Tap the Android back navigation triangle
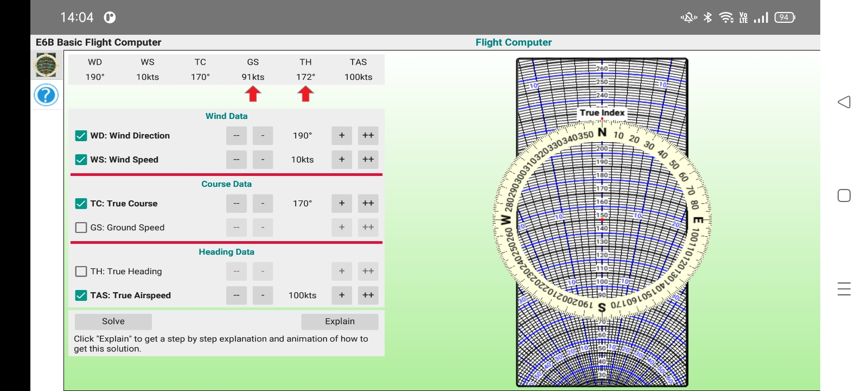 844,102
